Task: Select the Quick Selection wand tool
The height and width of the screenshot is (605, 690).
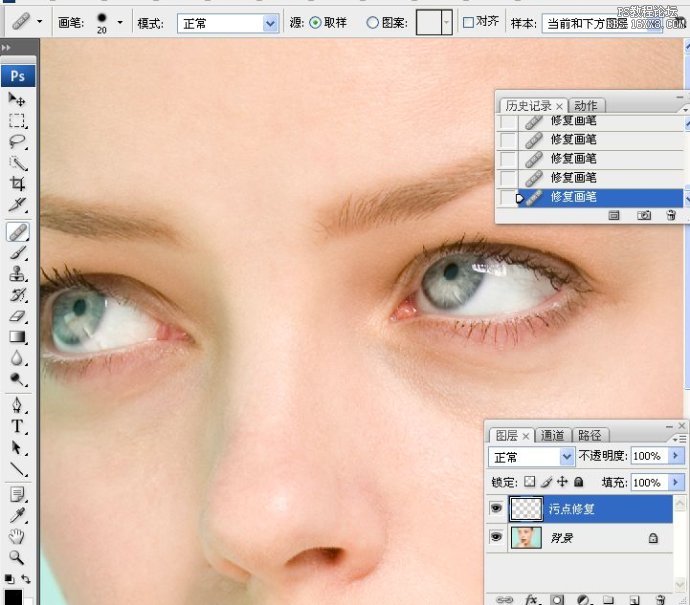Action: (17, 162)
